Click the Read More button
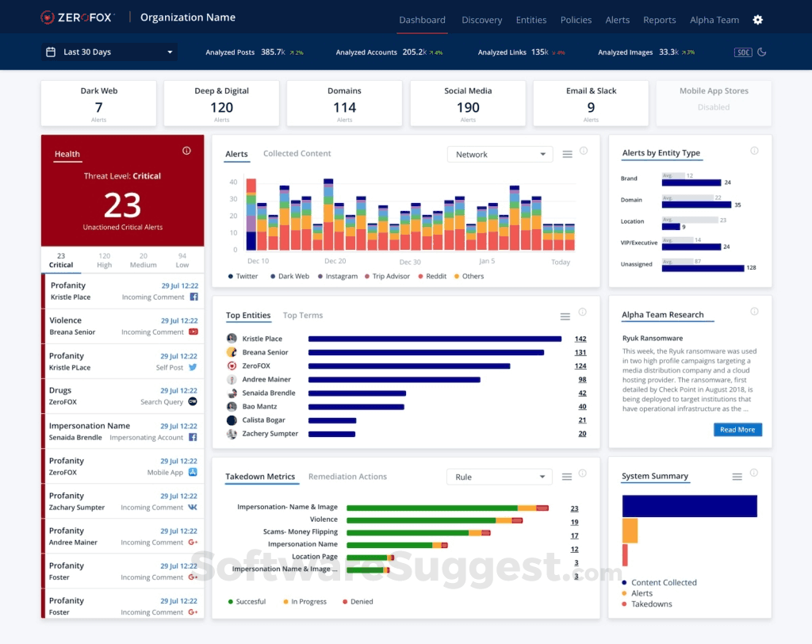The width and height of the screenshot is (812, 644). point(737,430)
